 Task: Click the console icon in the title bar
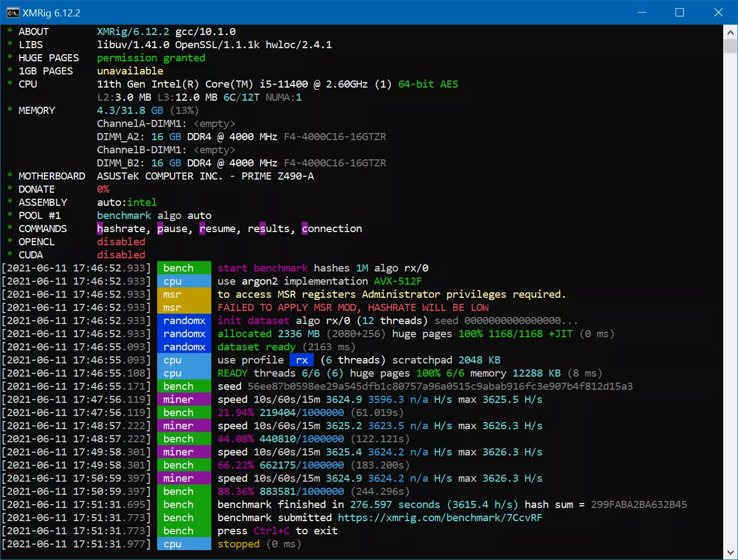click(x=13, y=12)
